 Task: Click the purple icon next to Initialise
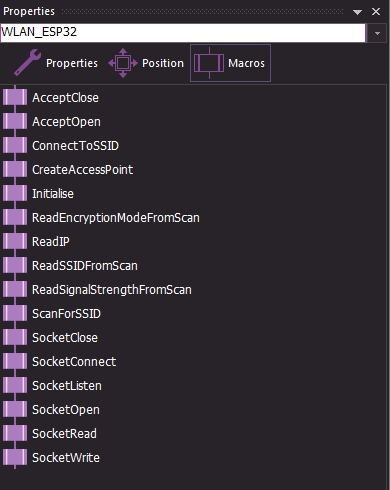[x=15, y=194]
